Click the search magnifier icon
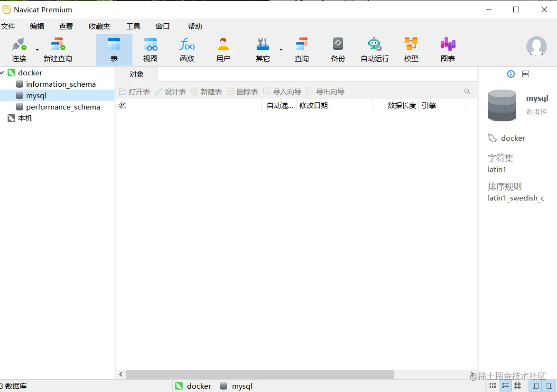 [467, 91]
